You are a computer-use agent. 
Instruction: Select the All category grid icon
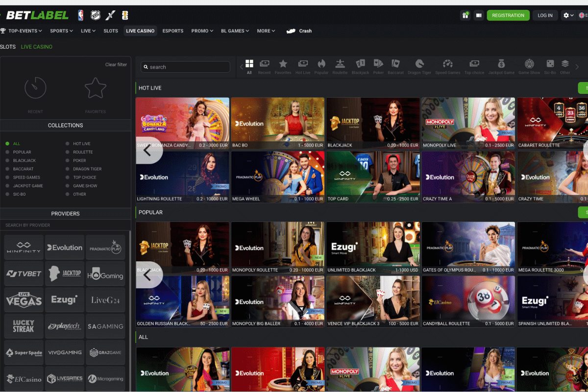(x=249, y=67)
